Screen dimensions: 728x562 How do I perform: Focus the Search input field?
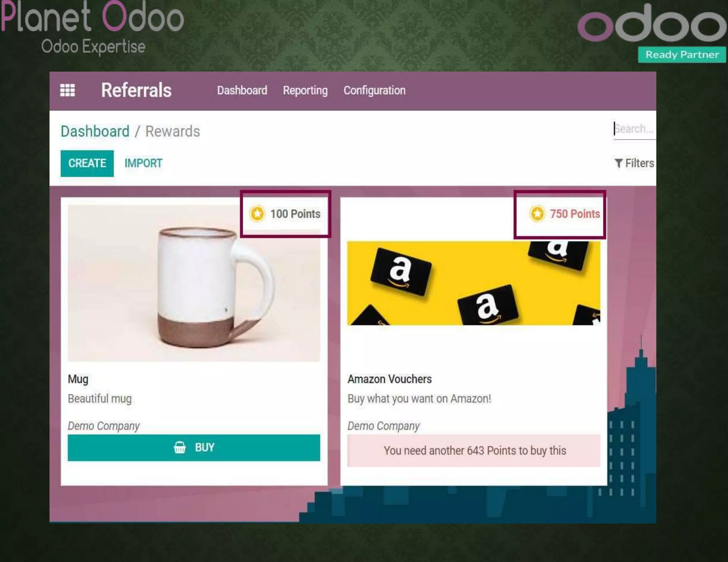(635, 129)
